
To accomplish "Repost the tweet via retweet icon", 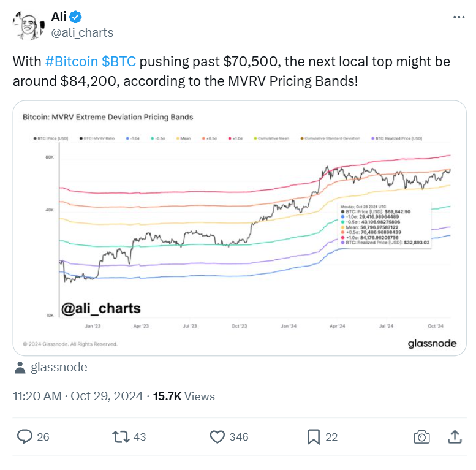I will point(121,437).
